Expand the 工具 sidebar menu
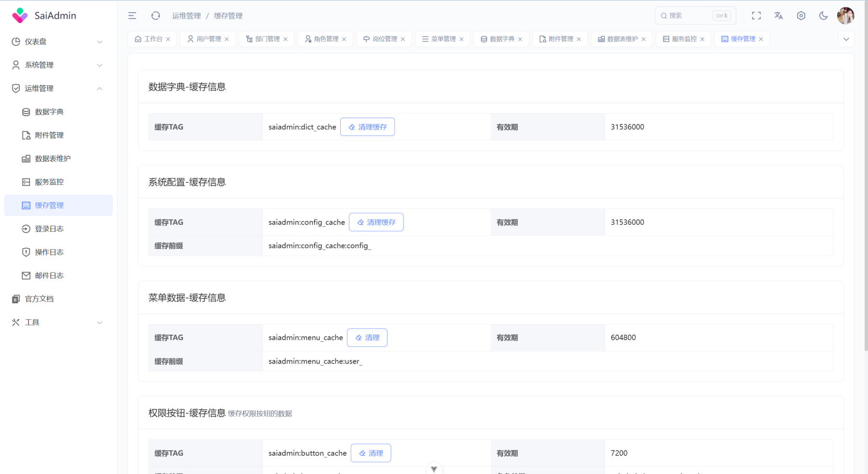Viewport: 868px width, 474px height. (57, 323)
